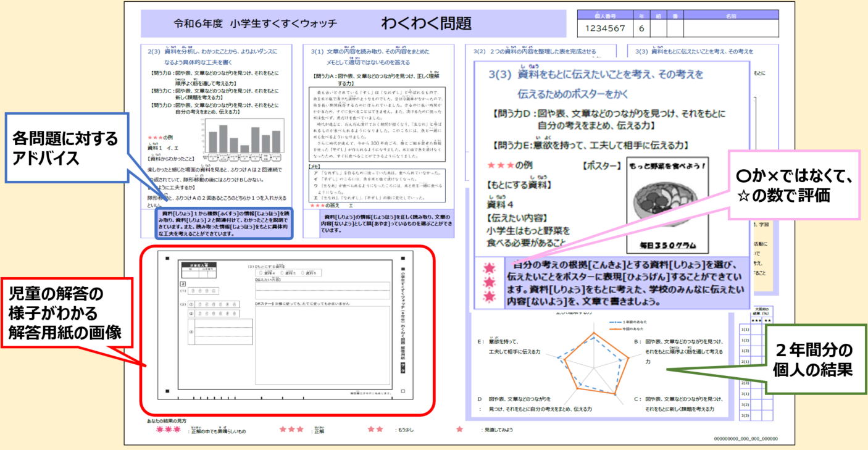Click the 3(2) heading 2つの資料の内容を整理した表
868x450 pixels.
tap(535, 51)
